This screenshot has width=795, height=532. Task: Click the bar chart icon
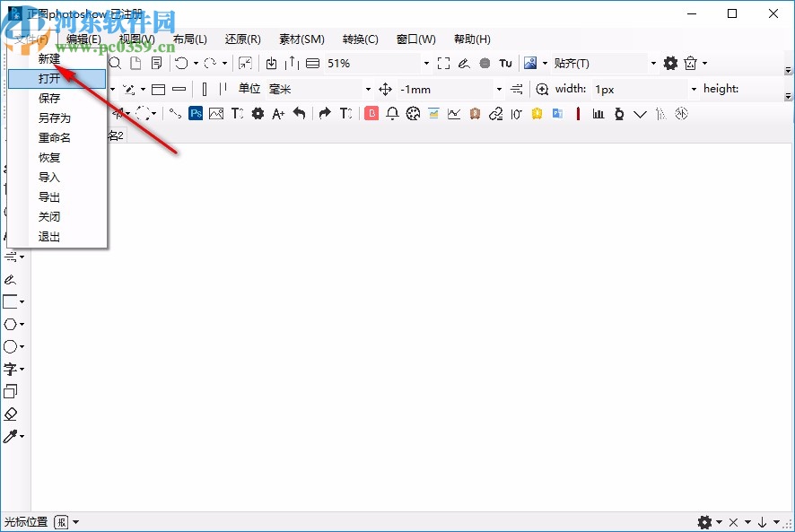click(598, 114)
